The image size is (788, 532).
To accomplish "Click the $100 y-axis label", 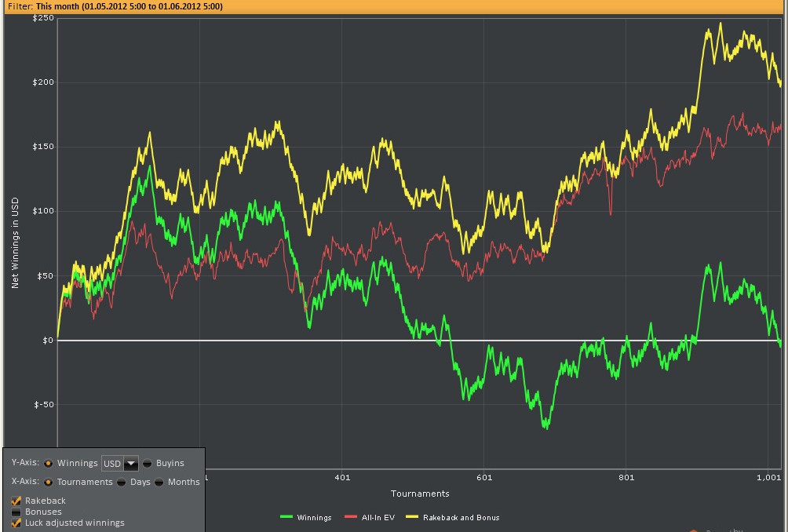I will point(43,211).
